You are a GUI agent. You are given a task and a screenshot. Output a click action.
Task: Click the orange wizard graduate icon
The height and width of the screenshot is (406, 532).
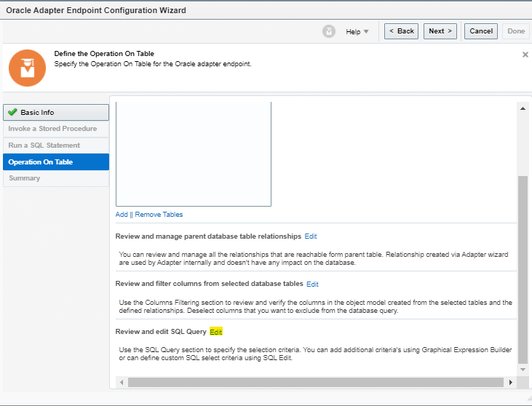click(x=27, y=68)
